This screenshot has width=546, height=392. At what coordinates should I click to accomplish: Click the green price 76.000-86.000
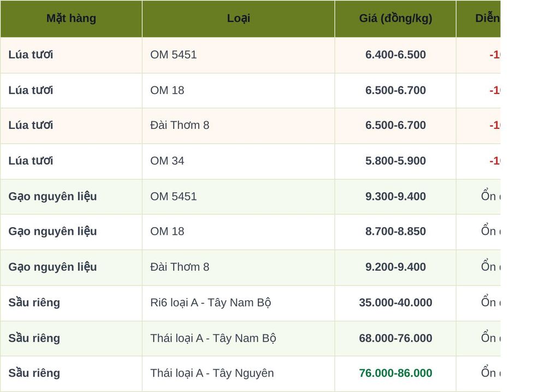coord(395,373)
